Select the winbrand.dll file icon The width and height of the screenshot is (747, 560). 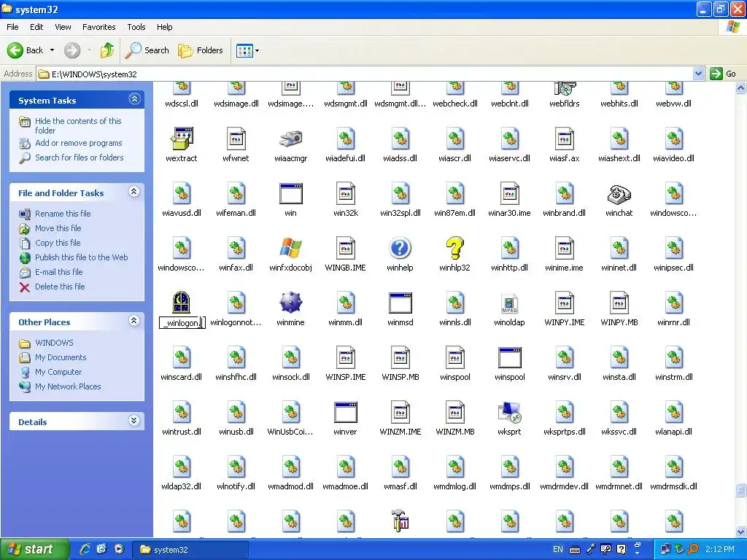[564, 193]
